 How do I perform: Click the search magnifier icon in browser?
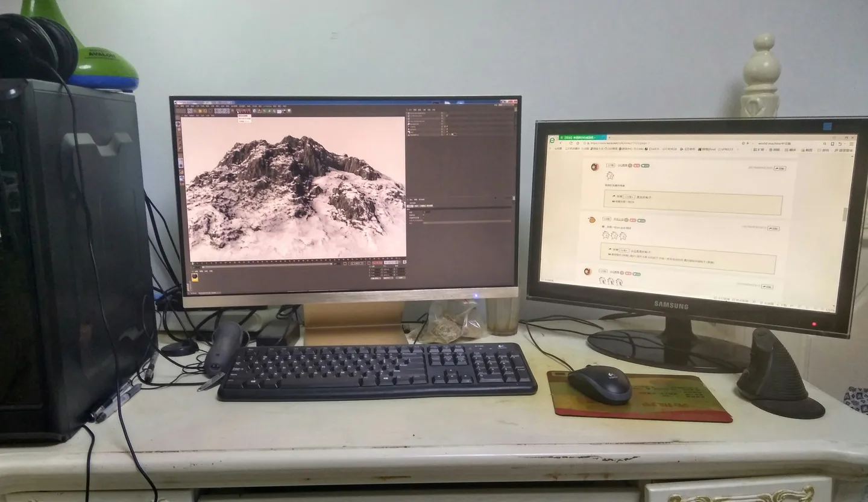(x=823, y=144)
